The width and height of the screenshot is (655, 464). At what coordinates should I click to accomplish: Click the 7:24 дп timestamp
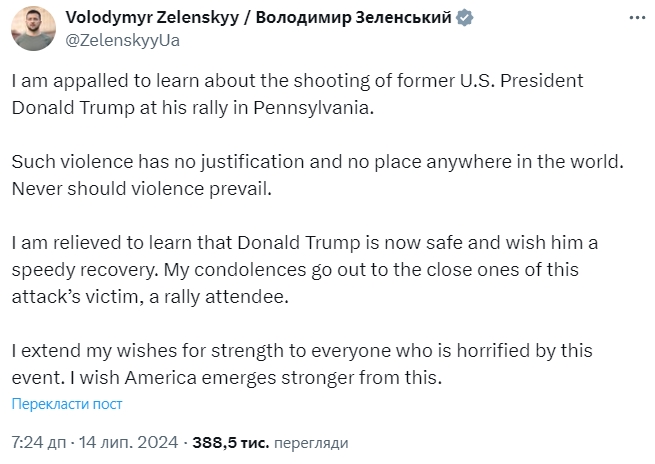tap(38, 442)
